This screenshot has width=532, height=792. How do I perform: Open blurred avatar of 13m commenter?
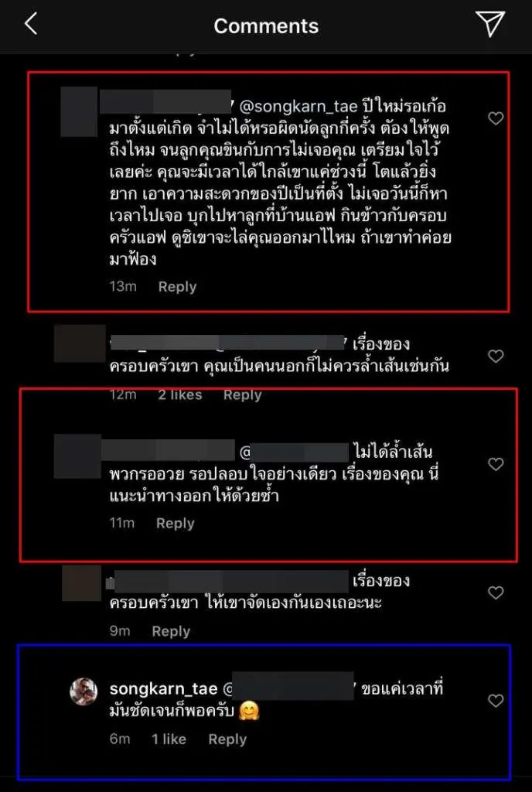(79, 111)
